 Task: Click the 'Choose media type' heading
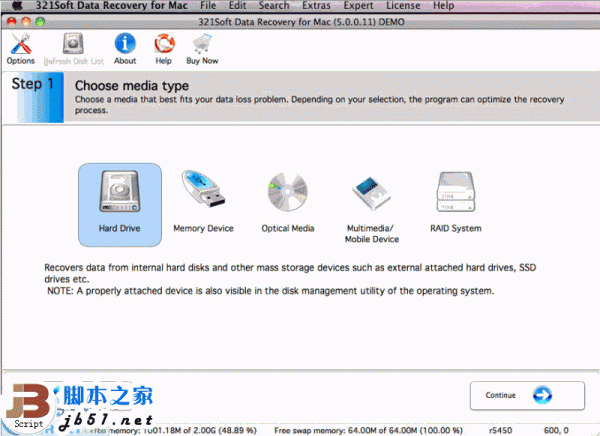click(x=132, y=86)
